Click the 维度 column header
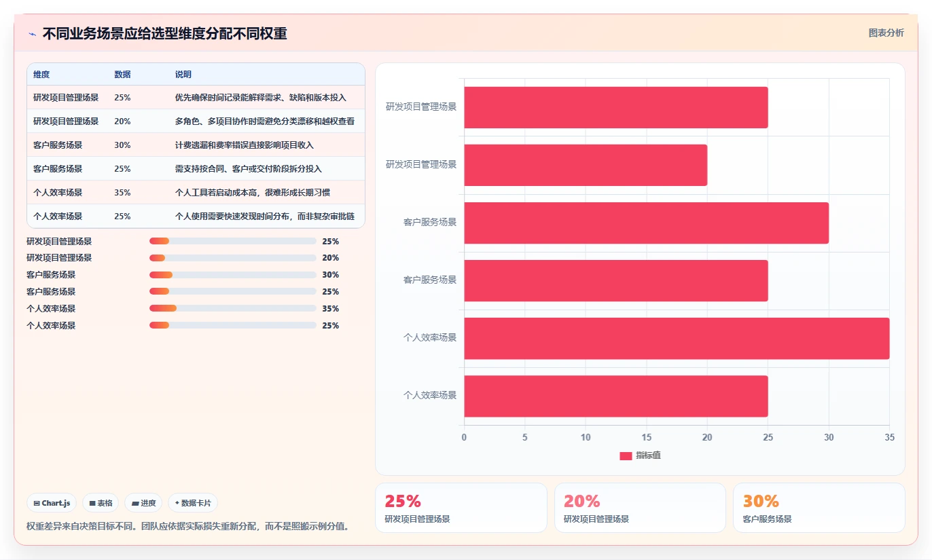Image resolution: width=932 pixels, height=560 pixels. point(41,75)
